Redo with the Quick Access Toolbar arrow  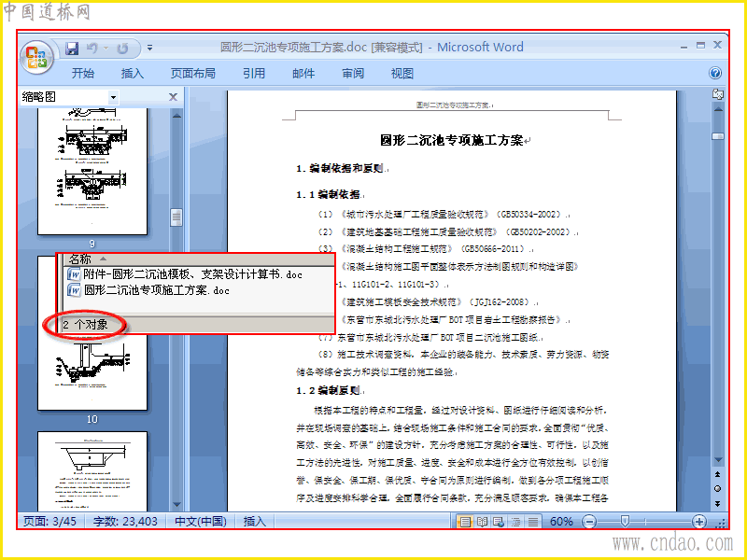123,49
